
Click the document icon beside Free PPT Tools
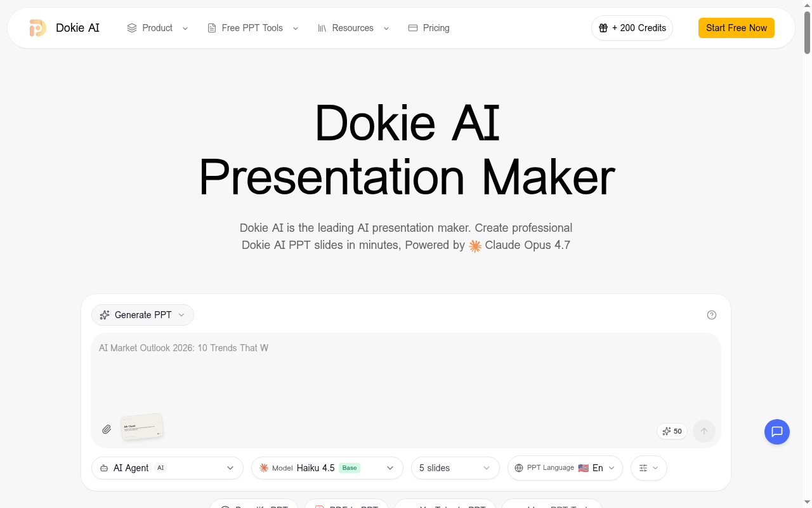coord(212,28)
